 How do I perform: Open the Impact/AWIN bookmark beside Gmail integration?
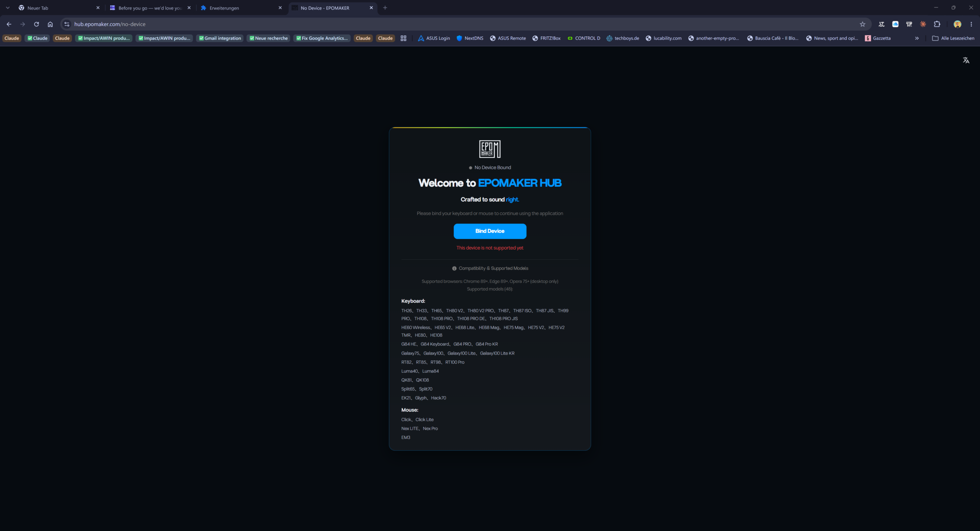(164, 38)
